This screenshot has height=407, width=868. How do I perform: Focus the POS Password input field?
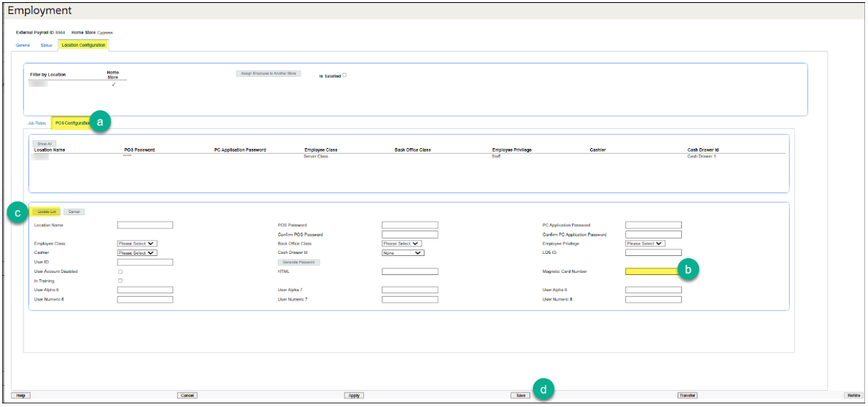[x=410, y=225]
